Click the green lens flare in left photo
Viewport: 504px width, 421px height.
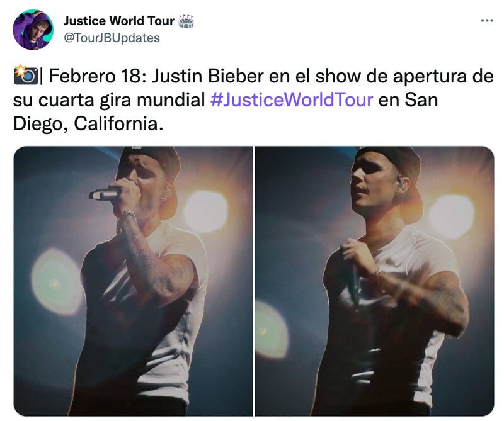[56, 281]
